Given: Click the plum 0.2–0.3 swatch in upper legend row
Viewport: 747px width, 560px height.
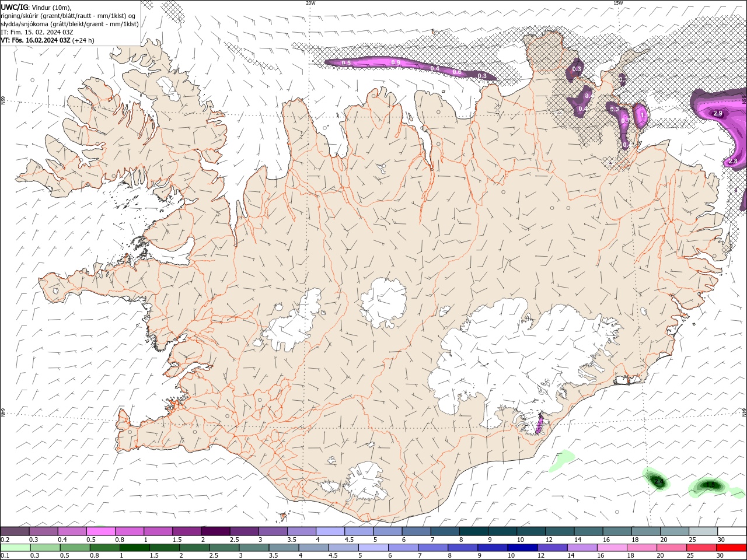Looking at the screenshot, I should click(15, 531).
